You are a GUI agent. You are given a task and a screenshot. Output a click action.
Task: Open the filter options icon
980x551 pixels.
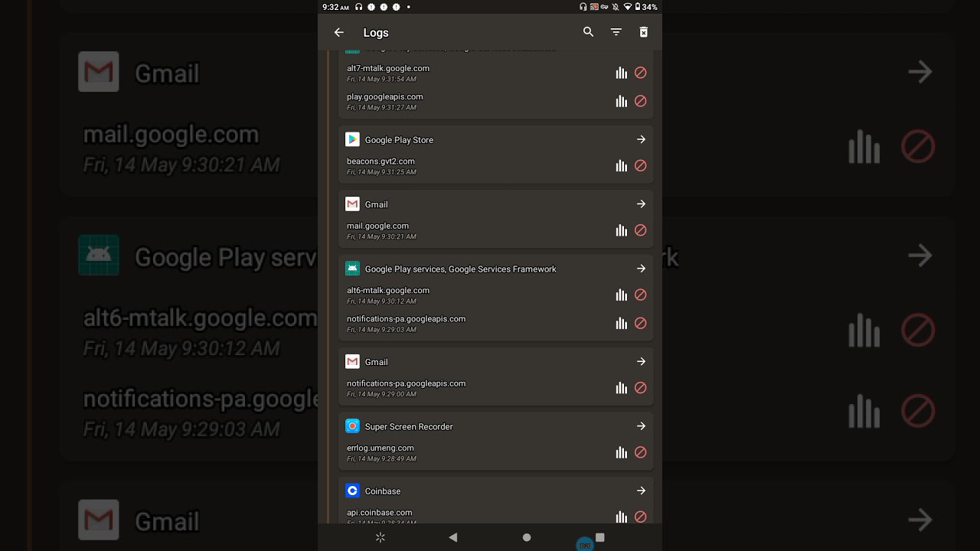click(x=616, y=32)
